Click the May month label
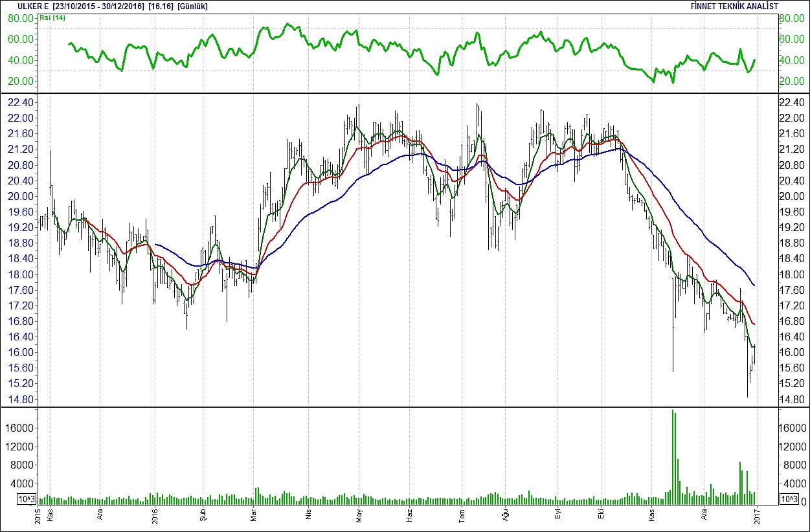The height and width of the screenshot is (532, 810). pos(359,516)
